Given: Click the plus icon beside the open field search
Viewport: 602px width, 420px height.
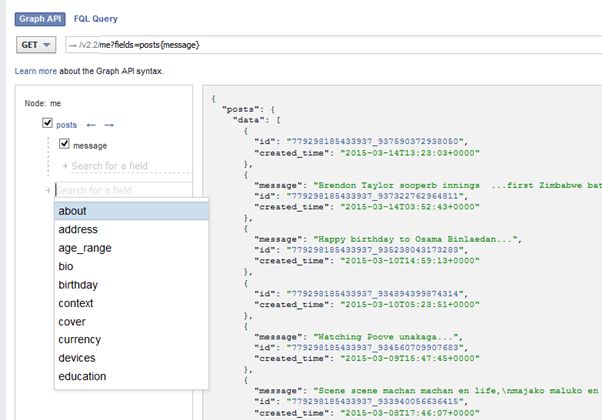Looking at the screenshot, I should click(x=48, y=190).
